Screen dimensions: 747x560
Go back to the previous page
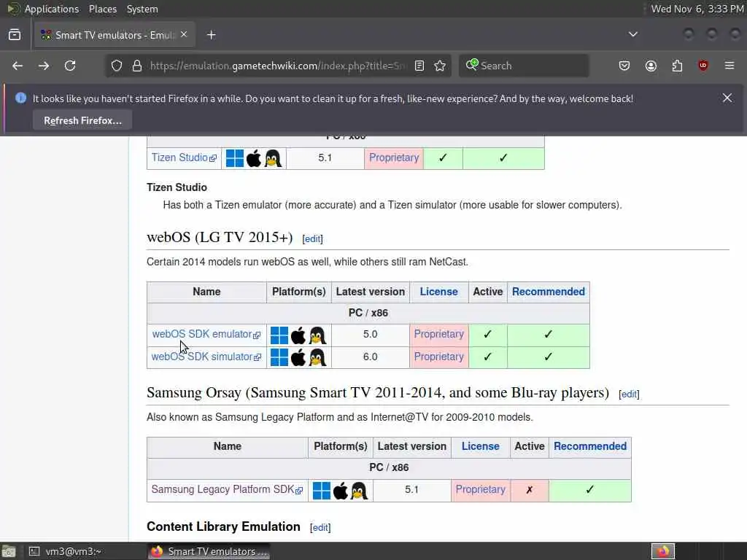[18, 66]
